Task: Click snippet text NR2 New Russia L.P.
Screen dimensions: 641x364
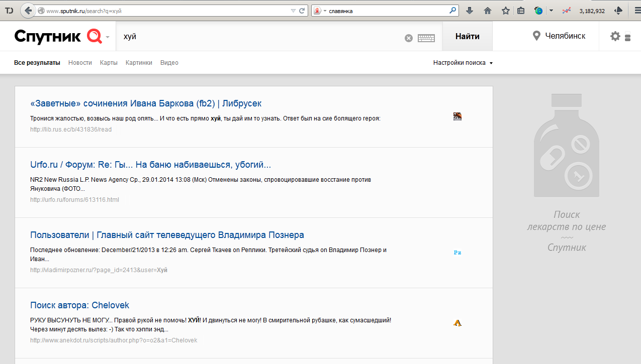Action: (x=201, y=184)
